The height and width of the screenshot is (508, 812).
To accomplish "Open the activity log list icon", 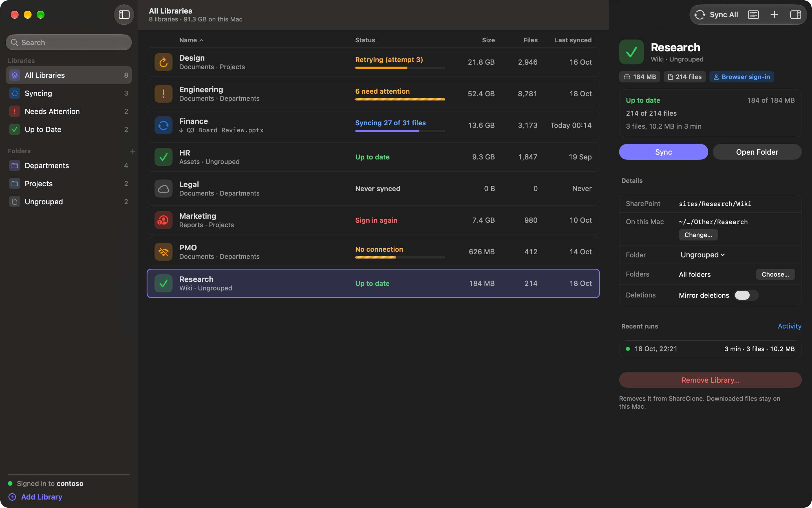I will tap(753, 15).
